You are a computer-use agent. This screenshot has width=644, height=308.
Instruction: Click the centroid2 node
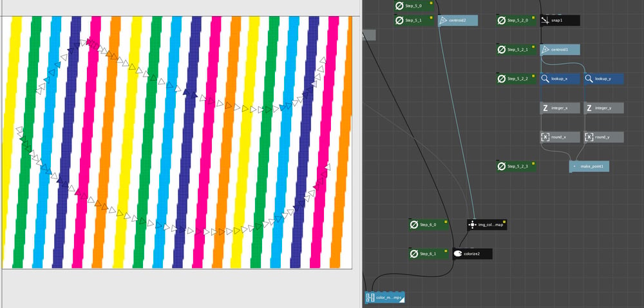click(x=457, y=20)
